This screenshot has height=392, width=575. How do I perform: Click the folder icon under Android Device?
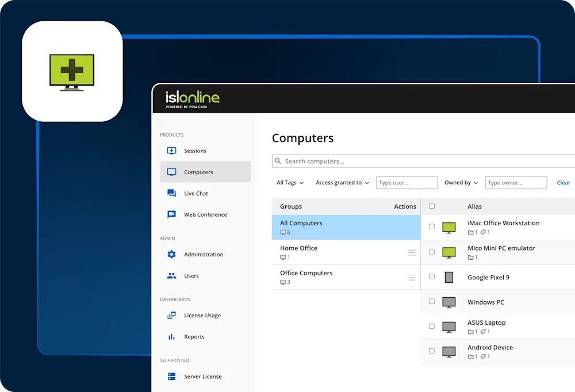pos(470,356)
